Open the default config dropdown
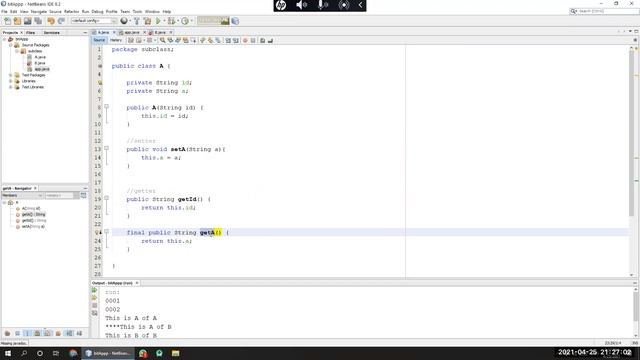Image resolution: width=640 pixels, height=360 pixels. pyautogui.click(x=94, y=21)
